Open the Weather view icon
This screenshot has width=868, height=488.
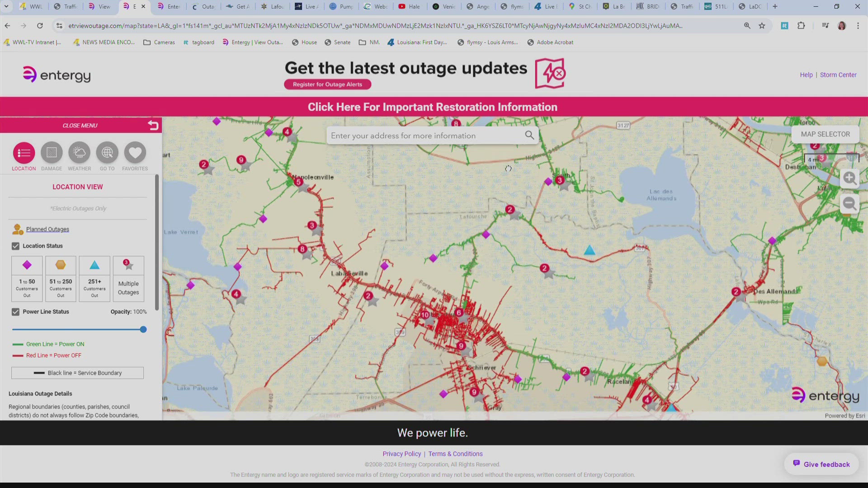79,153
